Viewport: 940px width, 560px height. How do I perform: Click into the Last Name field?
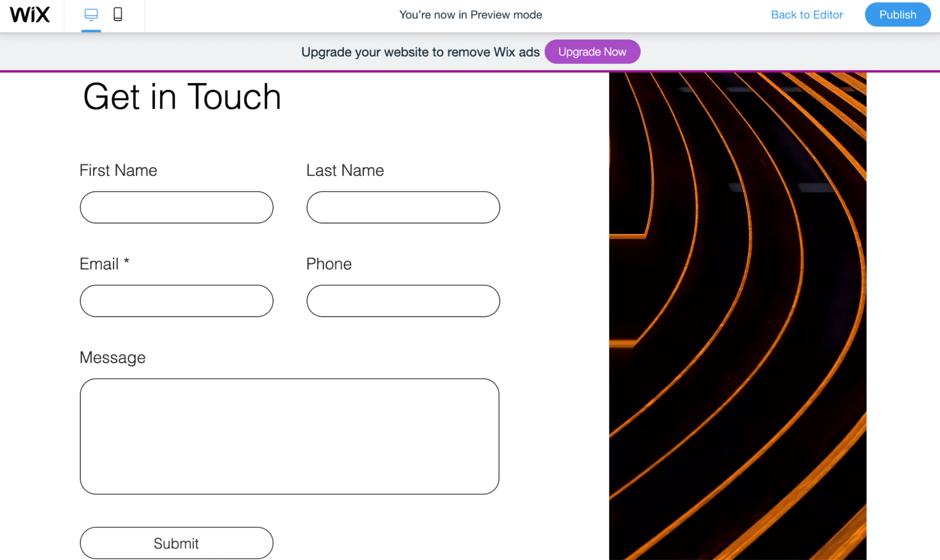pos(403,207)
